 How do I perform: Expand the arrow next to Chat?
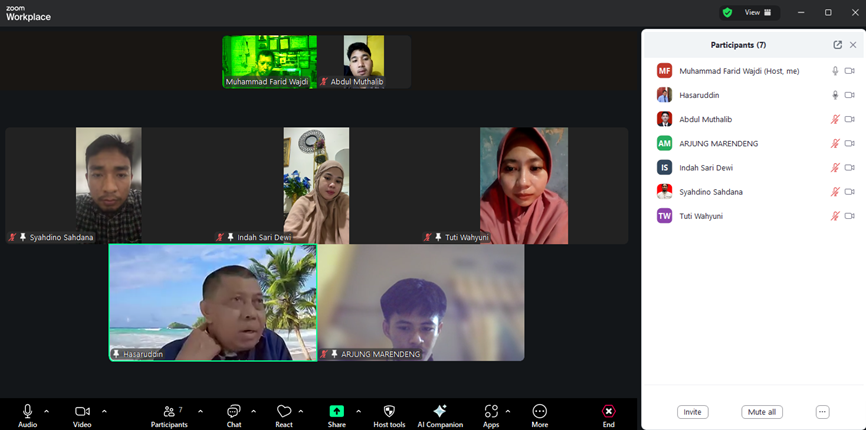click(x=254, y=411)
